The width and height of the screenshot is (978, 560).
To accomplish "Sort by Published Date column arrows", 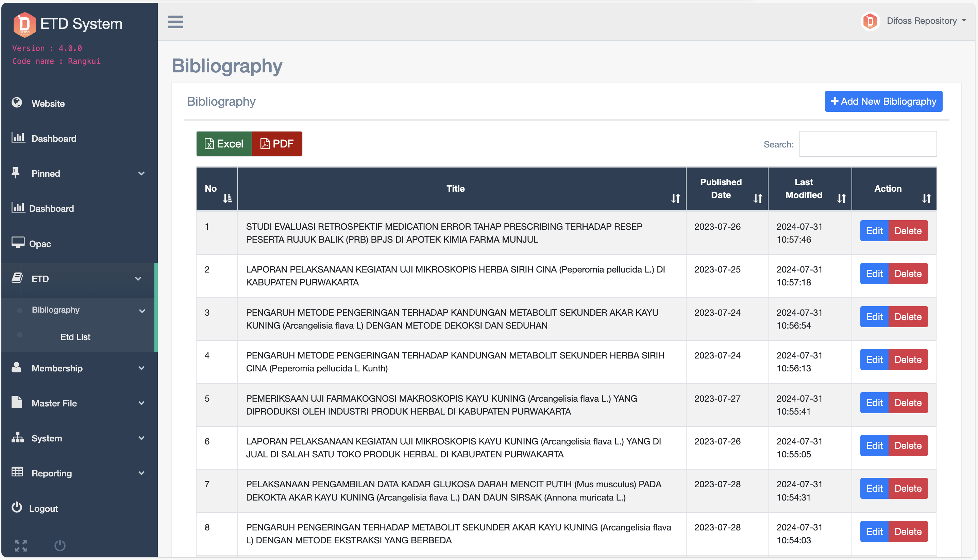I will (x=757, y=198).
